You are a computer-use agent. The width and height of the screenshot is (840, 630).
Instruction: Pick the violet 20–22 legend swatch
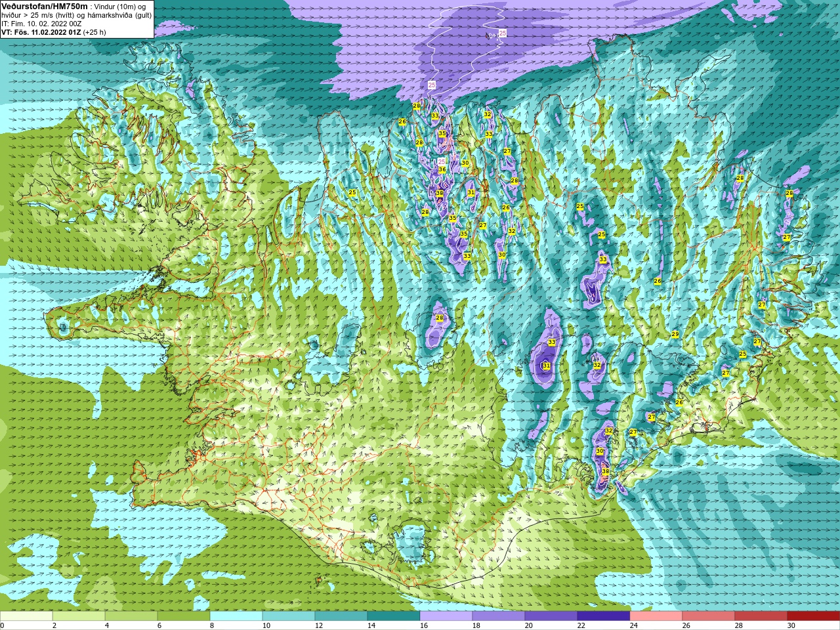[x=551, y=616]
